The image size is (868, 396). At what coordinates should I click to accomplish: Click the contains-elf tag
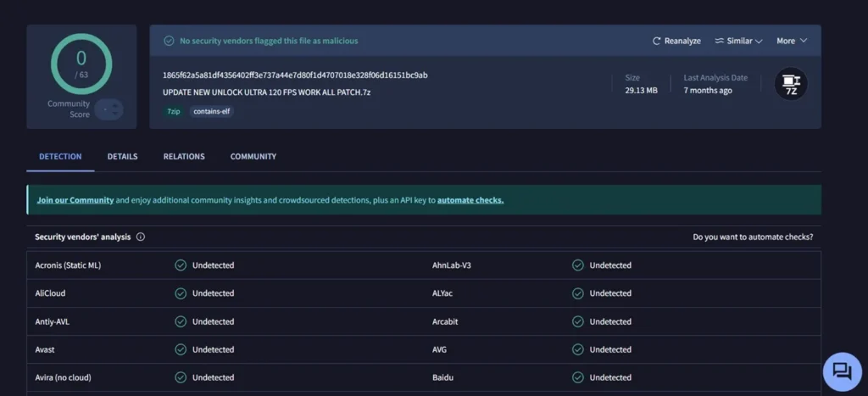(211, 111)
